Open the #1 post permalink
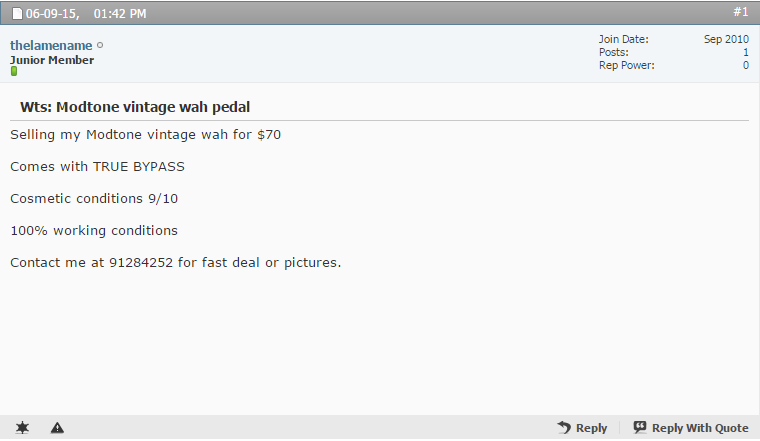760x441 pixels. coord(740,12)
